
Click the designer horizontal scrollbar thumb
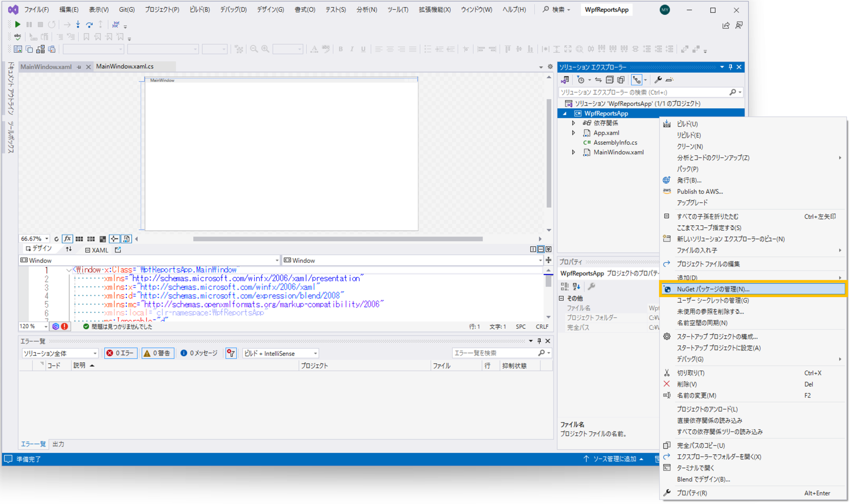click(338, 239)
